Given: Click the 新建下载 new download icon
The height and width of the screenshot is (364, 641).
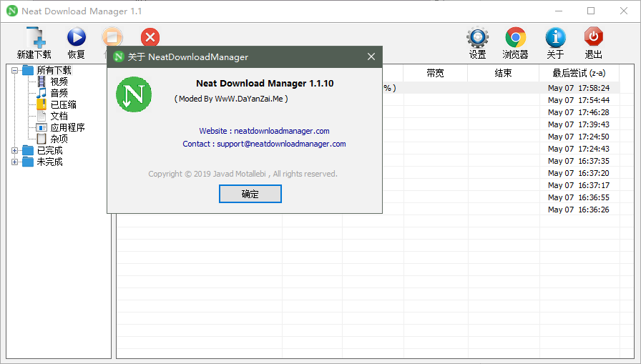Looking at the screenshot, I should click(x=36, y=37).
